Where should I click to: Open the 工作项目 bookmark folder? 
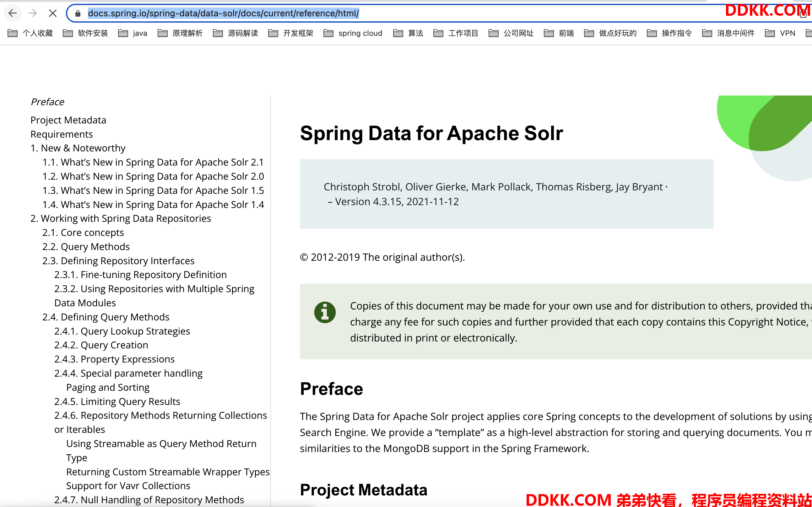click(456, 33)
